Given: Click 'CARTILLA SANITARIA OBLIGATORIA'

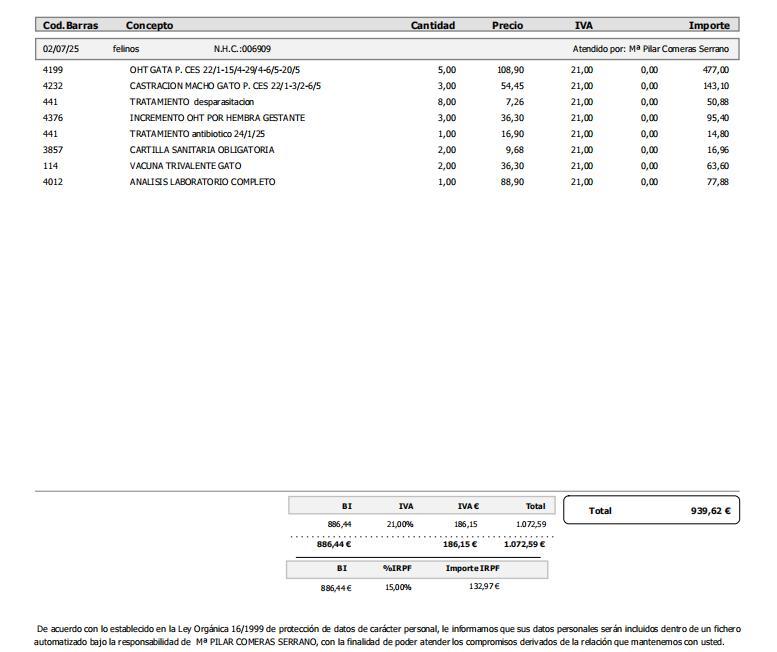Looking at the screenshot, I should click(202, 150).
